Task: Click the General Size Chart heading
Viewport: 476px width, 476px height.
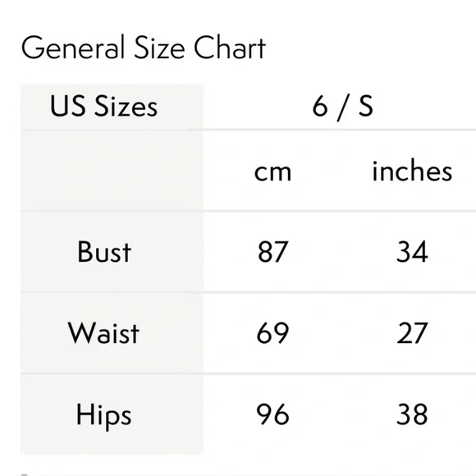Action: [144, 47]
